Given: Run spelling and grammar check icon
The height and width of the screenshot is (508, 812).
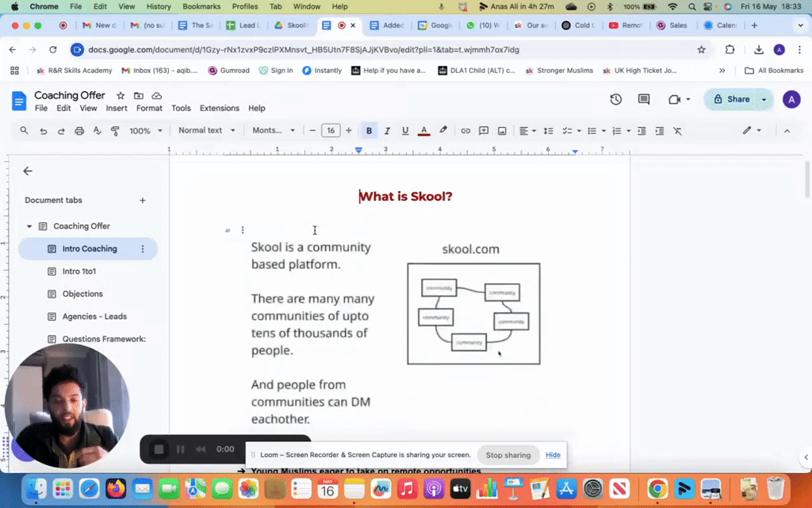Looking at the screenshot, I should pyautogui.click(x=97, y=131).
